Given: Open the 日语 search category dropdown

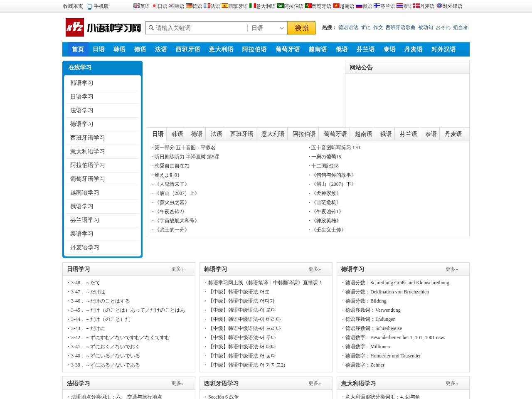Looking at the screenshot, I should tap(267, 28).
